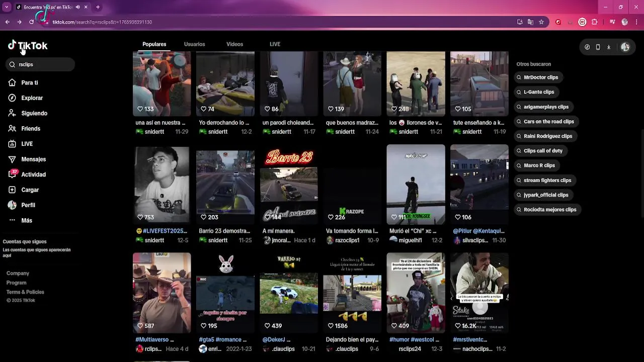This screenshot has width=644, height=362.
Task: Click the translate page icon
Action: 530,22
